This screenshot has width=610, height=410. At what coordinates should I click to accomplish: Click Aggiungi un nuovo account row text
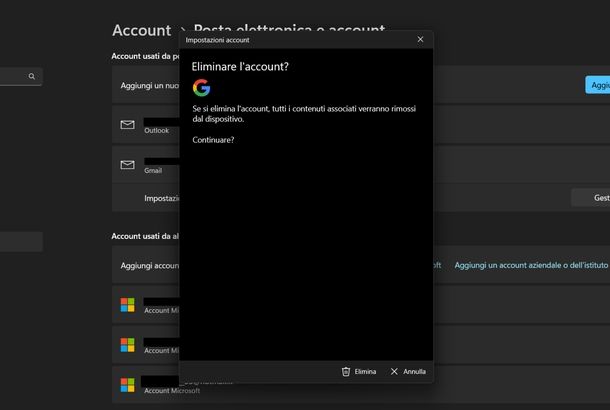click(150, 86)
